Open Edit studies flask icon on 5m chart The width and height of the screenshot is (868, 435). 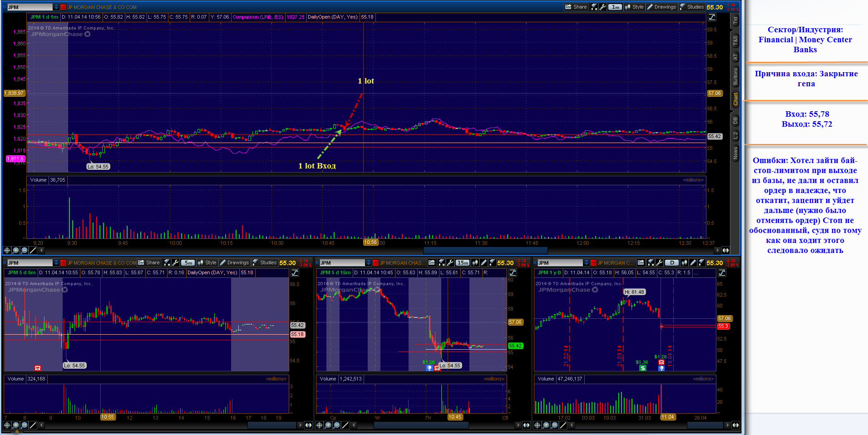167,262
